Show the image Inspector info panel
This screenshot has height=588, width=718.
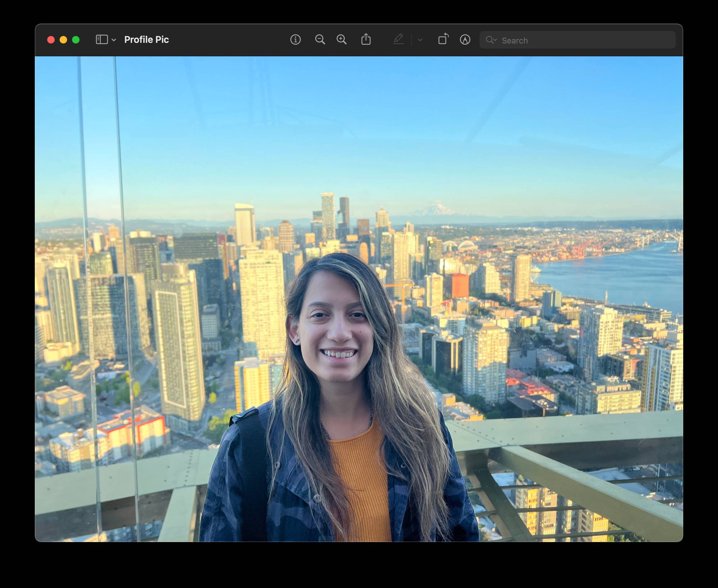click(295, 40)
